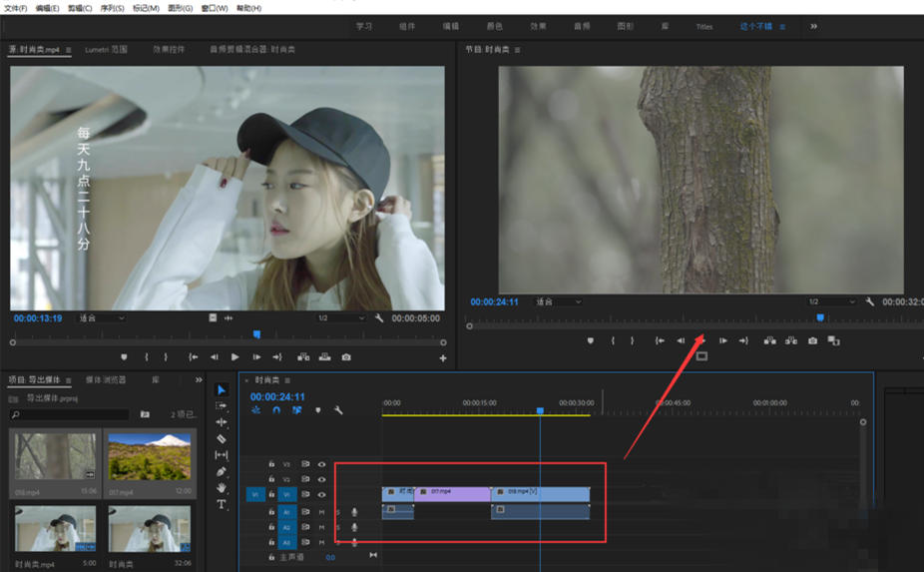Screen dimensions: 924x572
Task: Open program monitor 1/2 resolution dropdown
Action: [x=831, y=301]
